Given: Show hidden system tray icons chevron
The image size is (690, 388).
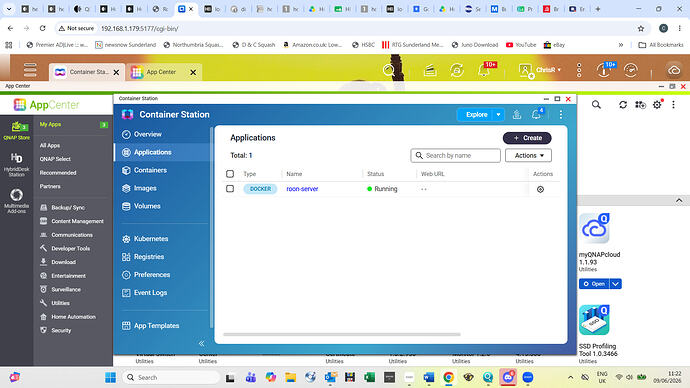Looking at the screenshot, I should [x=570, y=377].
